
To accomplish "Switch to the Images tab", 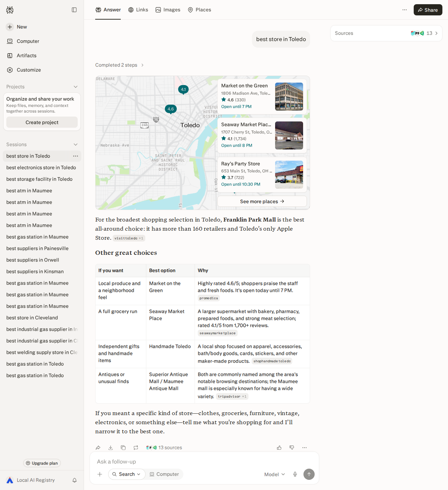I will pyautogui.click(x=168, y=10).
